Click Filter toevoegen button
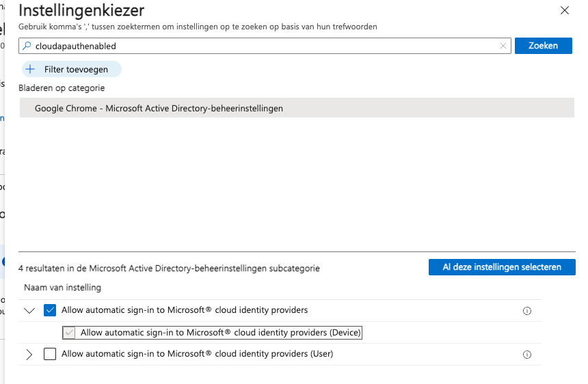This screenshot has height=384, width=588. point(72,69)
